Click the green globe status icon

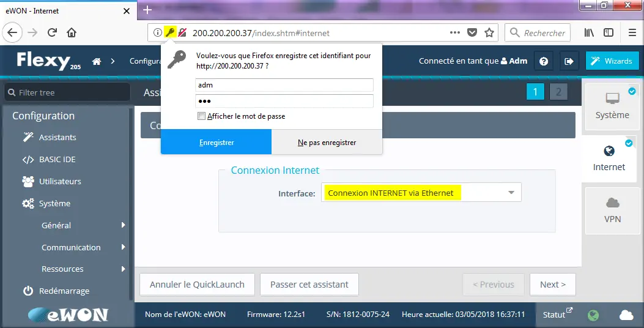click(593, 315)
